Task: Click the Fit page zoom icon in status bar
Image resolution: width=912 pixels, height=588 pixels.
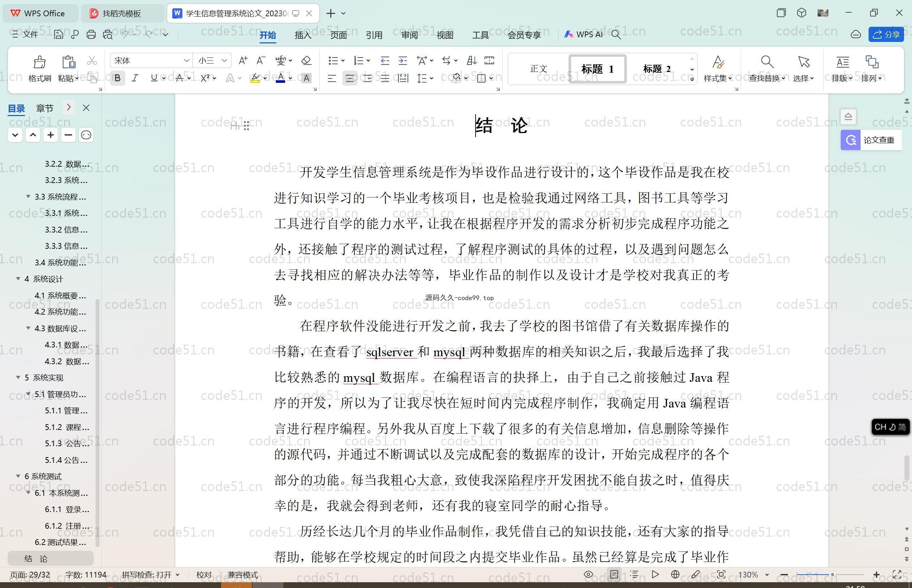Action: pyautogui.click(x=721, y=574)
